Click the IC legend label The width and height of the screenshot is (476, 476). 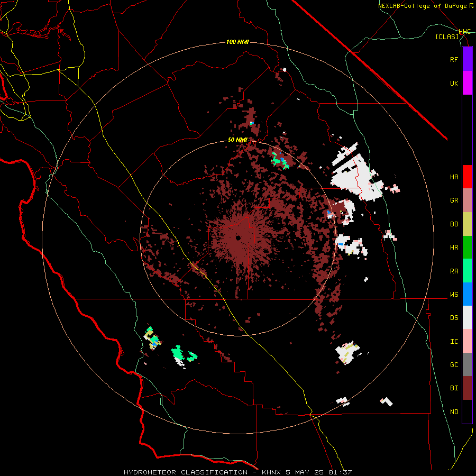[454, 342]
